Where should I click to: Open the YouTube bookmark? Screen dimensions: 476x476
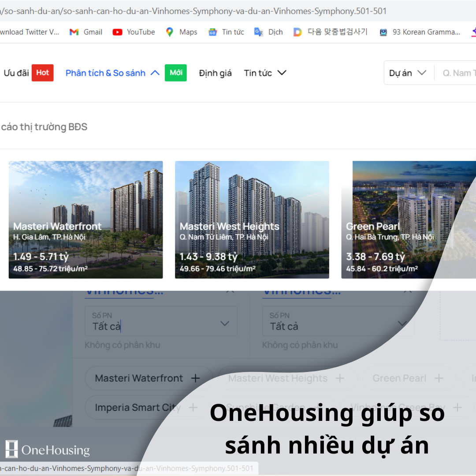[134, 32]
